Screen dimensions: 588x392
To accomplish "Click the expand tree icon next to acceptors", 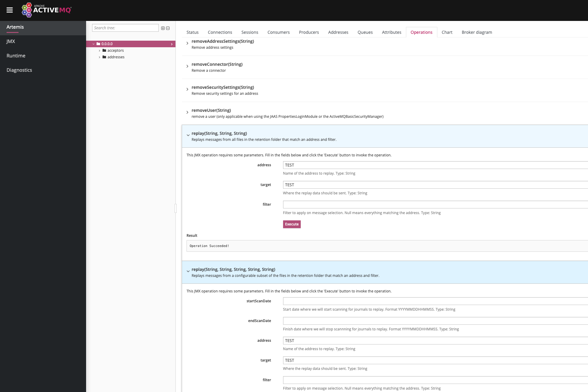I will click(100, 50).
